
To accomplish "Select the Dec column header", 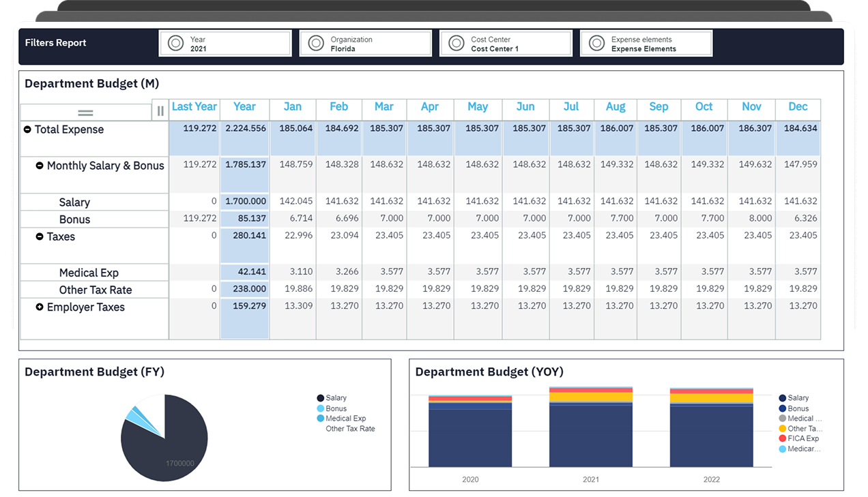I will point(798,107).
